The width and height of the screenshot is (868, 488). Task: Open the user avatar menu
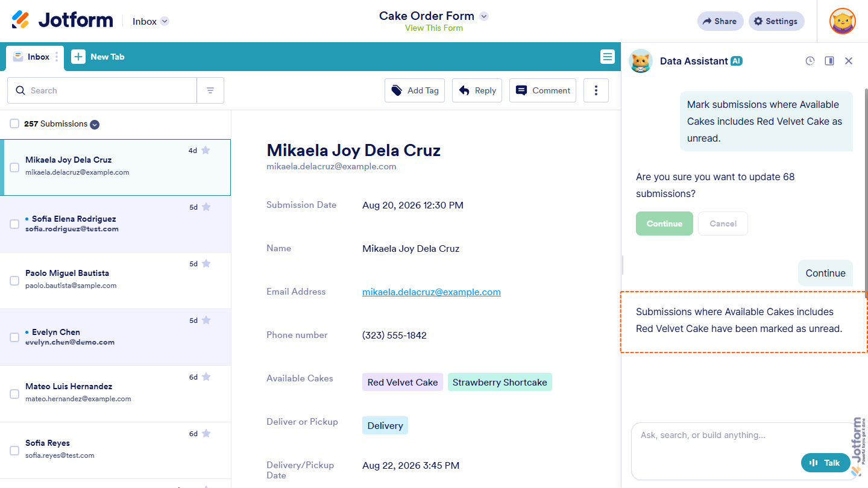point(842,21)
